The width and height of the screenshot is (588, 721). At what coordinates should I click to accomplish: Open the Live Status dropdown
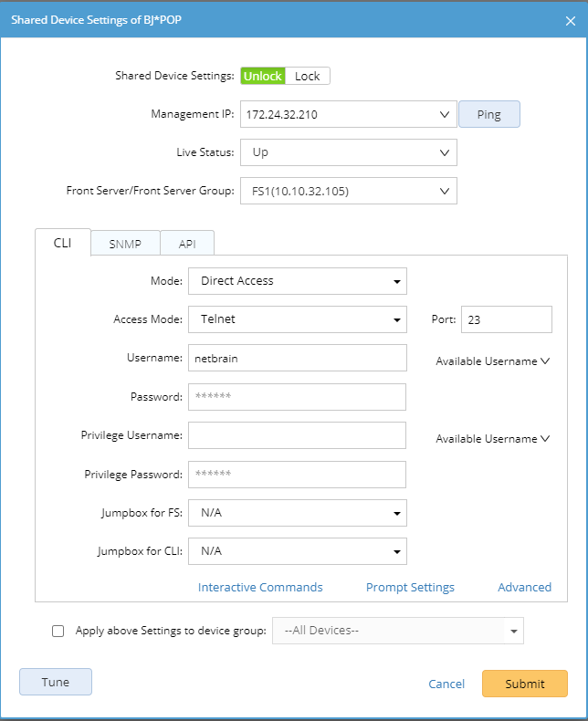[445, 152]
